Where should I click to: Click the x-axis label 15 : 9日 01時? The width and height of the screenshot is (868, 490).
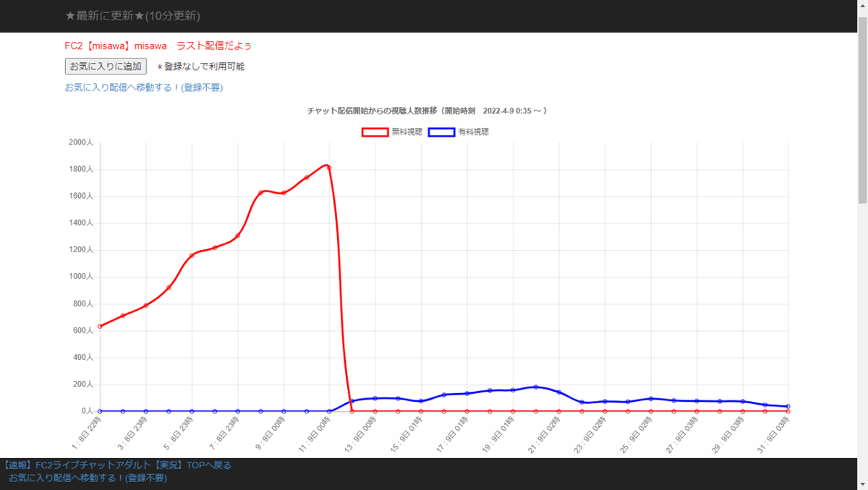(407, 433)
